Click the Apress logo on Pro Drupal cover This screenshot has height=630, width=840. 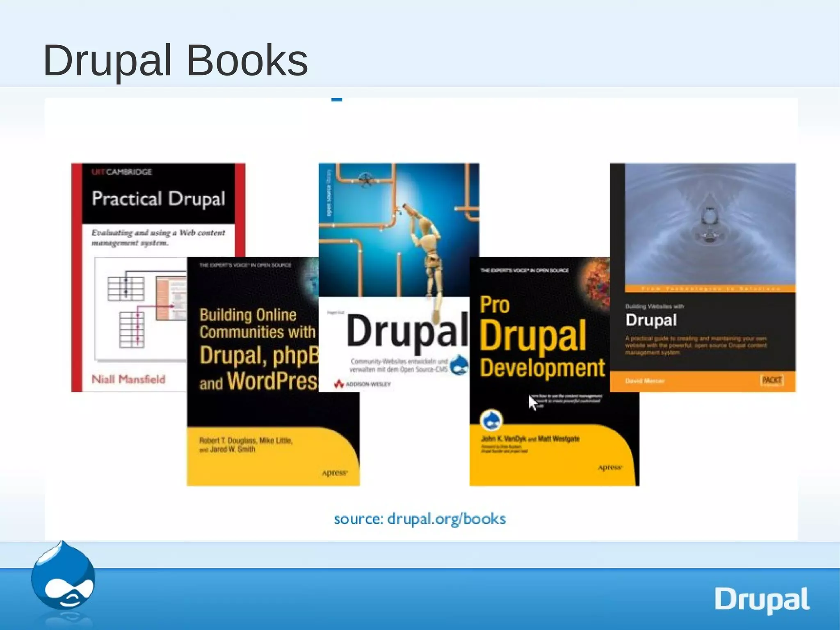pos(610,467)
